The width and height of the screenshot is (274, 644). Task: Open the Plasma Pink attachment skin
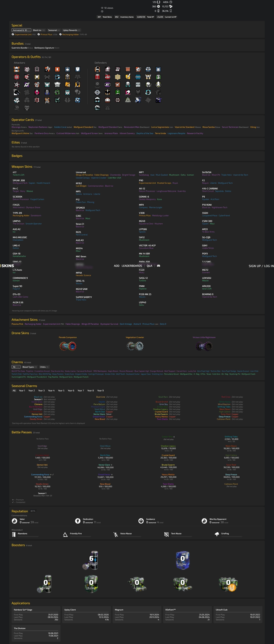(17, 324)
